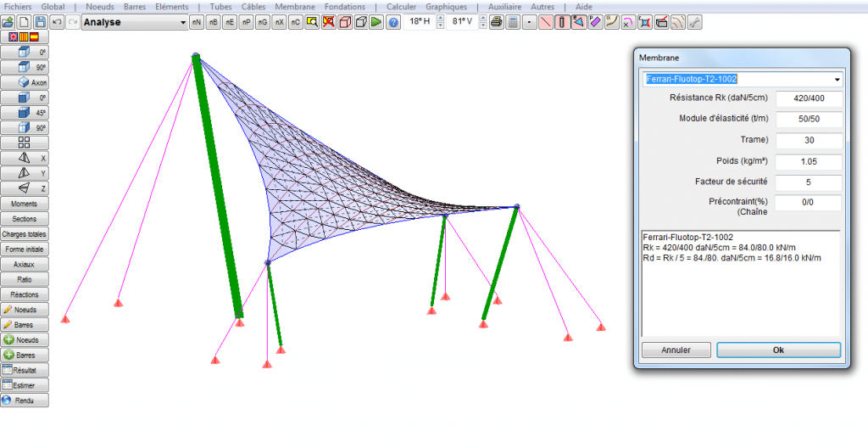This screenshot has height=448, width=868.
Task: Toggle the nG numbering button
Action: tap(263, 22)
